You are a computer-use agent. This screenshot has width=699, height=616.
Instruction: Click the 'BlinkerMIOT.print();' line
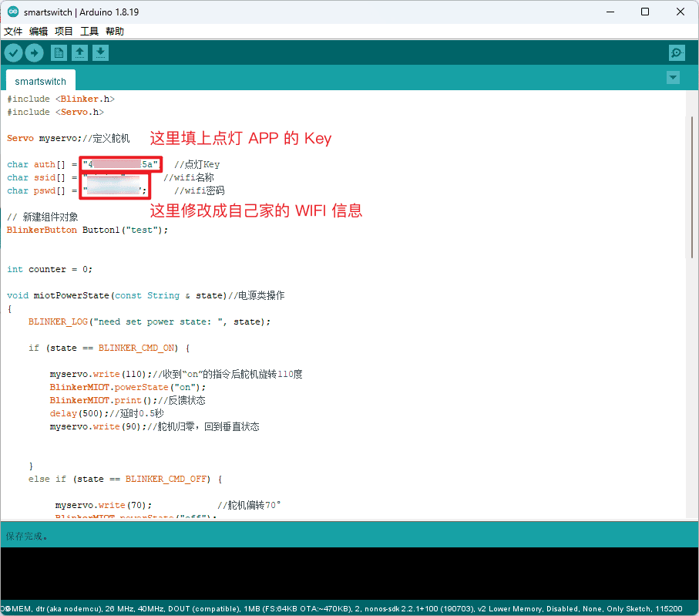[x=127, y=400]
